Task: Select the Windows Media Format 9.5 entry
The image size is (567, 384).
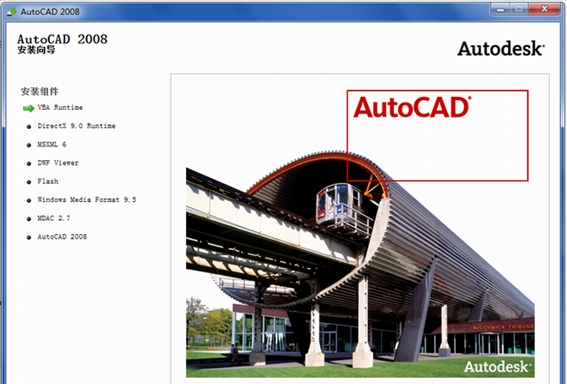Action: (x=87, y=200)
